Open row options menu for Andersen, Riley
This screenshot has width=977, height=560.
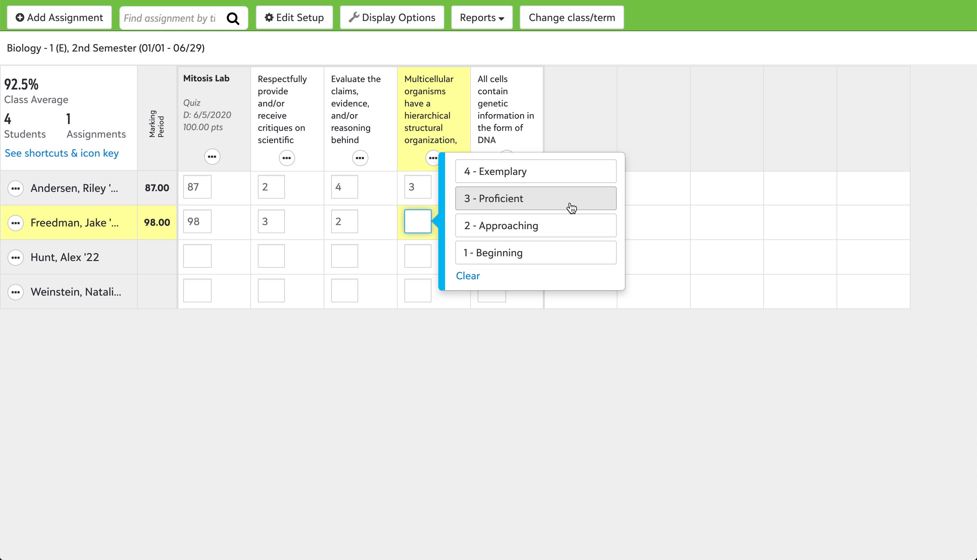(16, 188)
